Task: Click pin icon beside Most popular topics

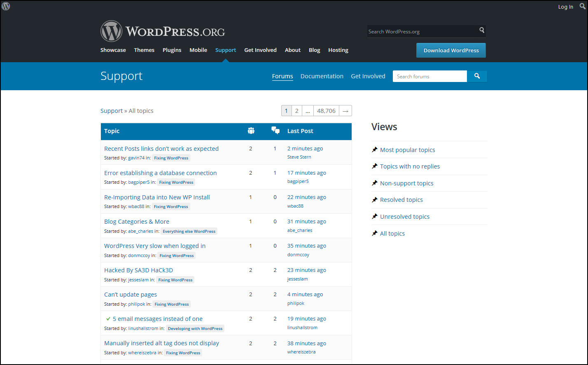Action: [x=374, y=150]
